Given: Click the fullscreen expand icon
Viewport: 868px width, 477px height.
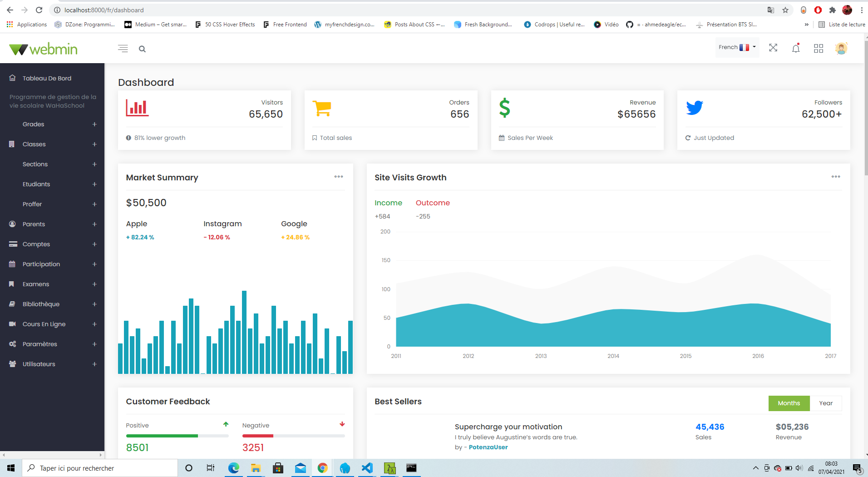Looking at the screenshot, I should [773, 48].
